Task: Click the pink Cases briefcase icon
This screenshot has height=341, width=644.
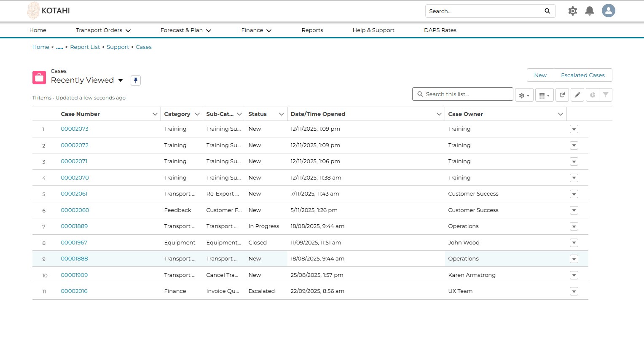Action: pos(39,78)
